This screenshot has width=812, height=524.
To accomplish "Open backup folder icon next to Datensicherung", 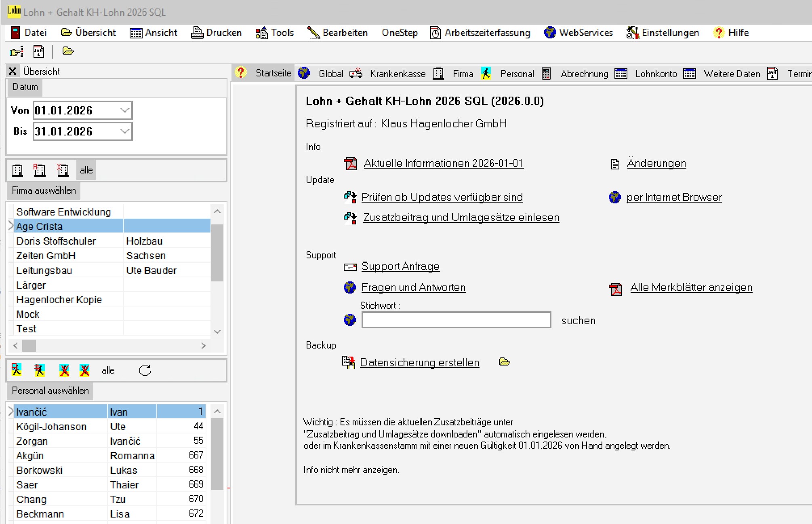I will click(x=504, y=362).
